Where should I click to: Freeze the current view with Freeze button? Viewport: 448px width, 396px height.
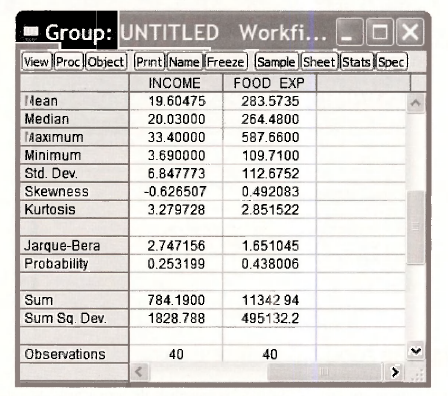pos(226,62)
